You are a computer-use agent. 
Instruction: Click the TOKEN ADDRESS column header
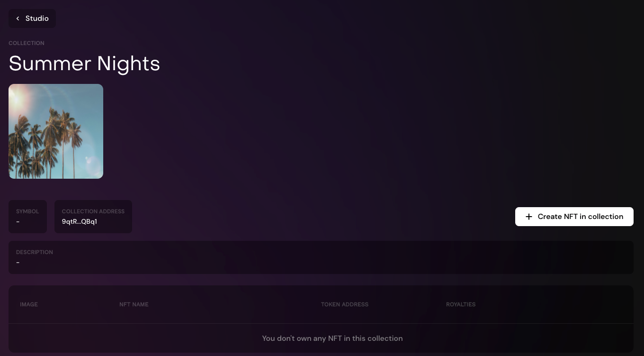(x=345, y=304)
